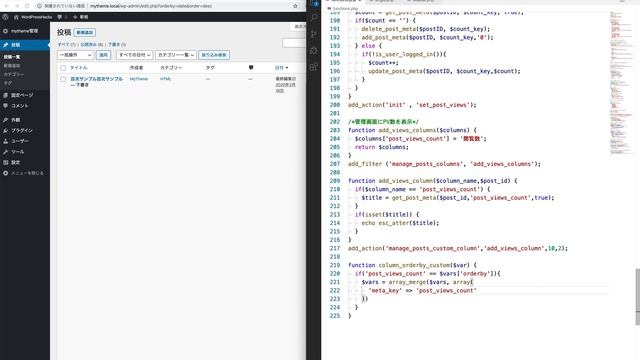Click the browser address bar URL
This screenshot has width=640, height=360.
(x=151, y=6)
